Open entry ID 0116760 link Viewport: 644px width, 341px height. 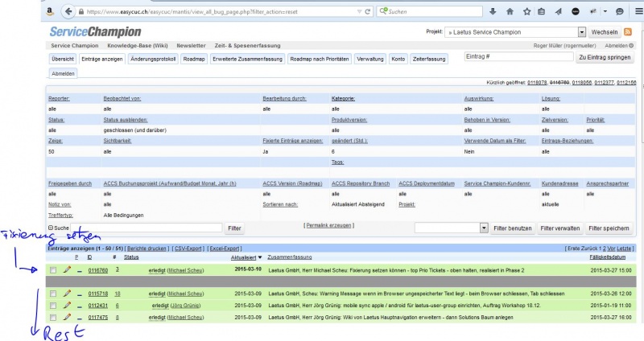pyautogui.click(x=97, y=270)
